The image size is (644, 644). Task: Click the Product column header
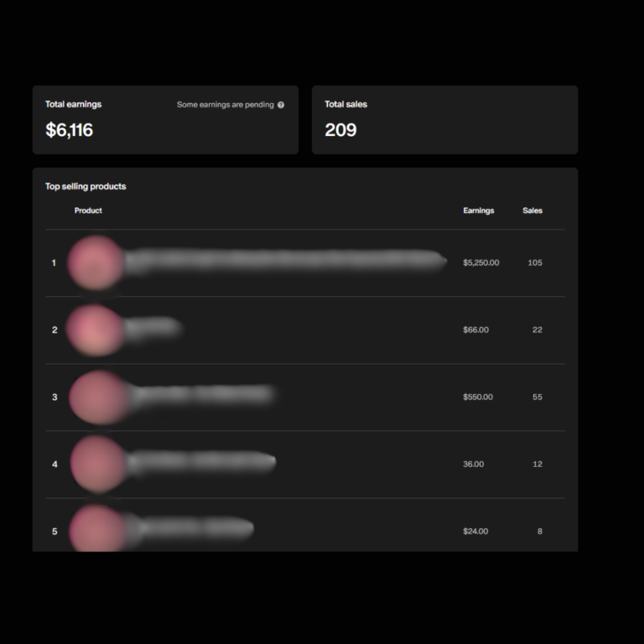(x=88, y=210)
